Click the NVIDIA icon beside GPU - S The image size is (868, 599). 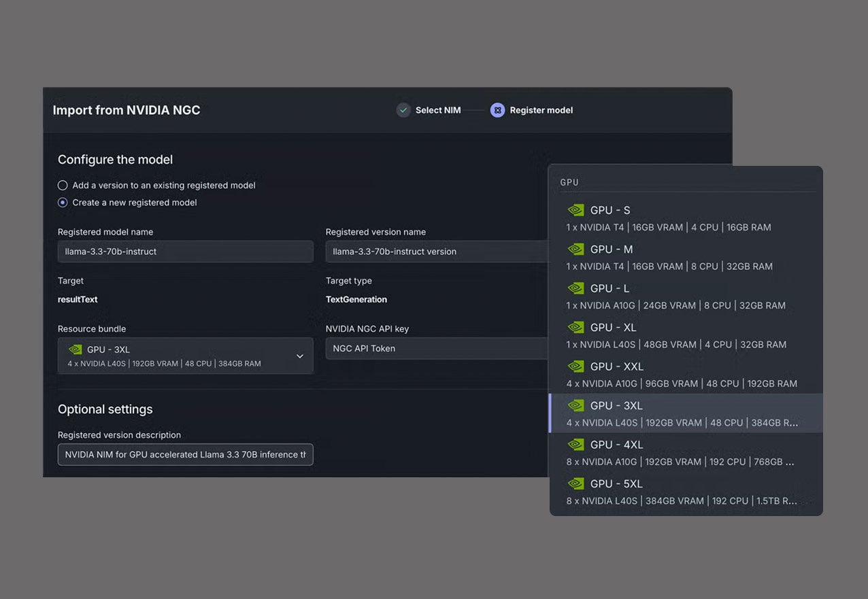click(x=575, y=210)
